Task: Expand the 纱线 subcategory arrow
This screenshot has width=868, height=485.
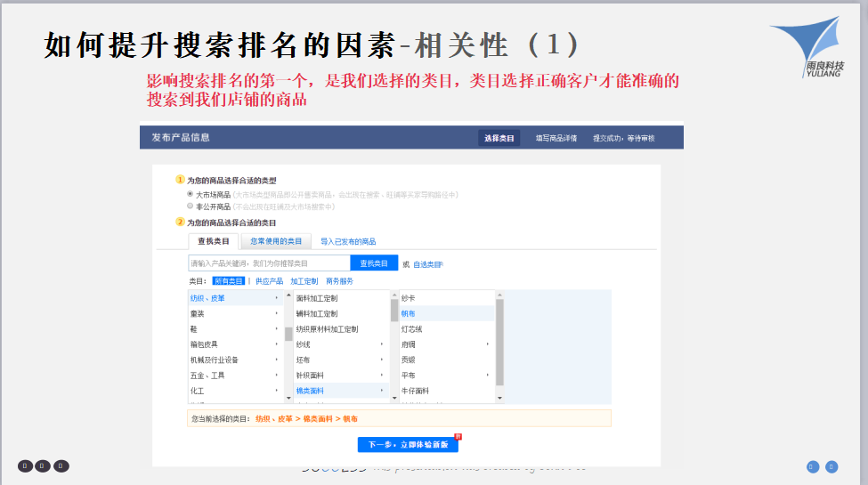Action: coord(382,344)
